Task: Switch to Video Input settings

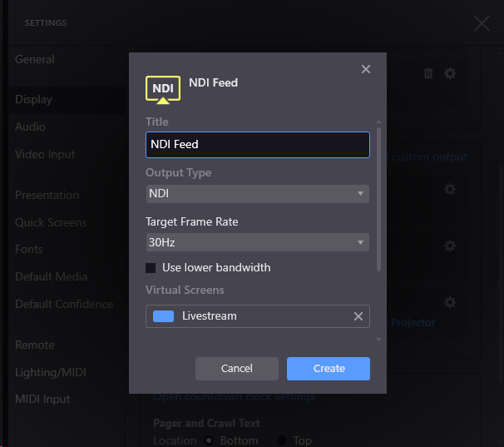Action: (45, 154)
